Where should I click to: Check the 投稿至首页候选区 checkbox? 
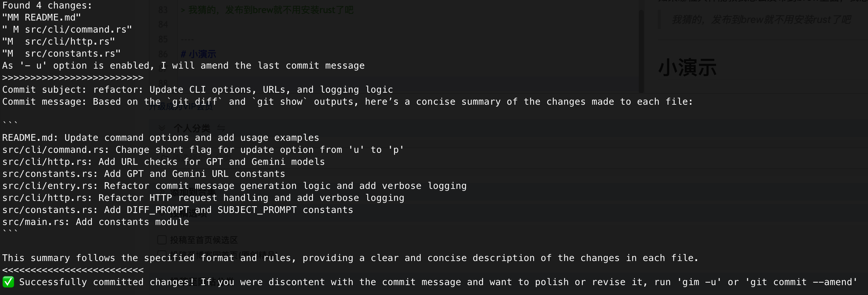click(162, 240)
